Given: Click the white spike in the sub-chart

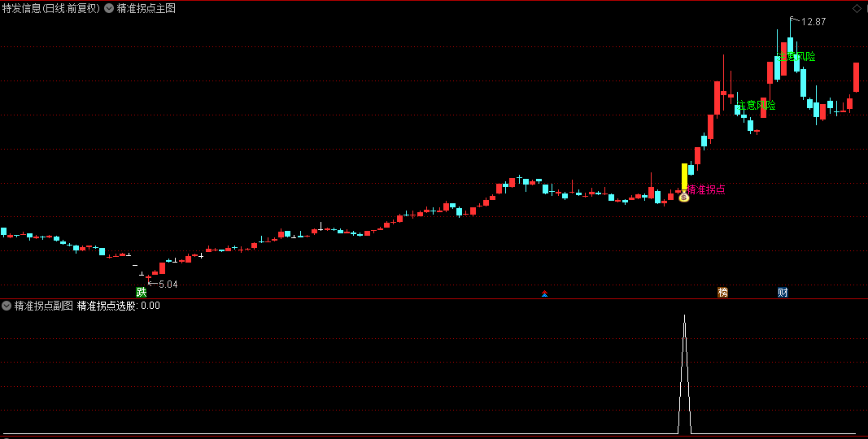Looking at the screenshot, I should point(684,374).
